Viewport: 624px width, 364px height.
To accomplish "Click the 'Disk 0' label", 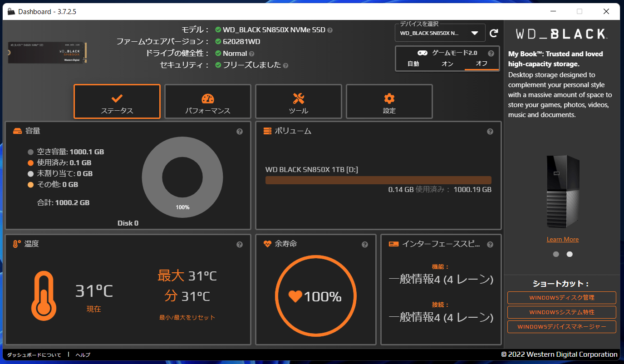I will click(x=128, y=223).
